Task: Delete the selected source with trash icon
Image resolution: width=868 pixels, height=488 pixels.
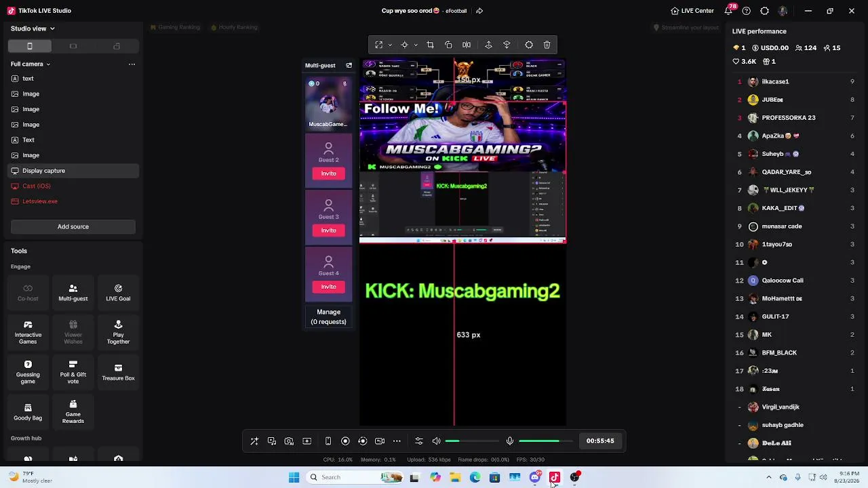Action: coord(547,45)
